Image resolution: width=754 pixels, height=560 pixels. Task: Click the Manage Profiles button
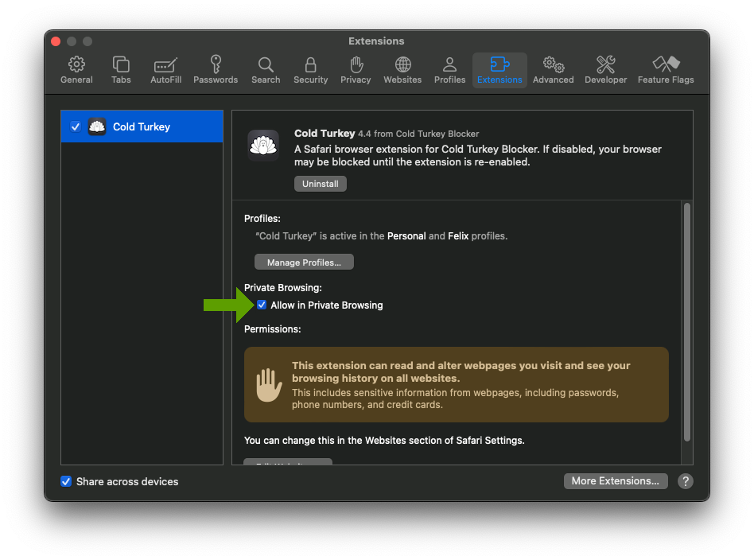[x=304, y=262]
